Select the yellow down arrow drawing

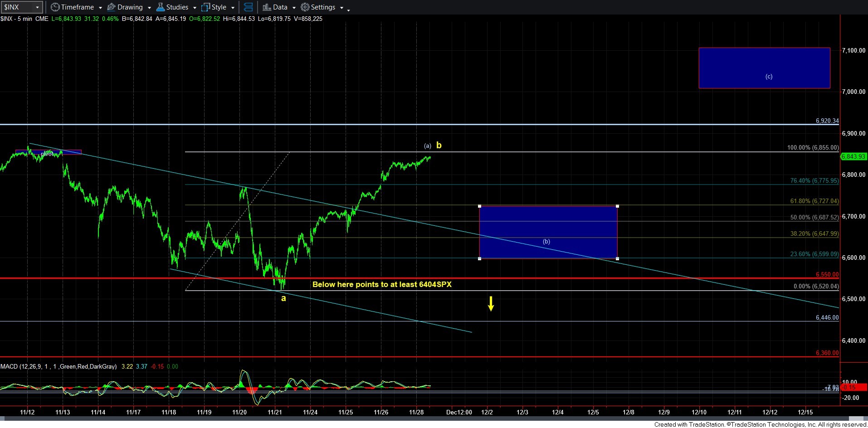(491, 304)
